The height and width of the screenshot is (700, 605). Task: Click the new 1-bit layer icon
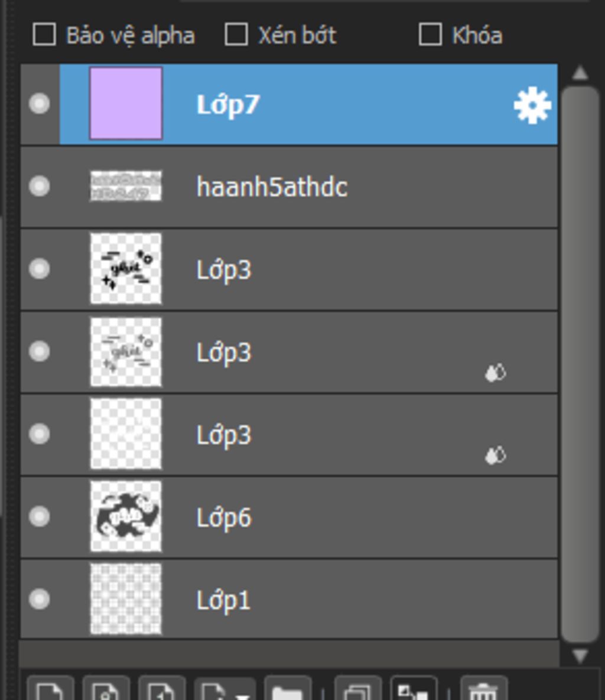coord(161,690)
